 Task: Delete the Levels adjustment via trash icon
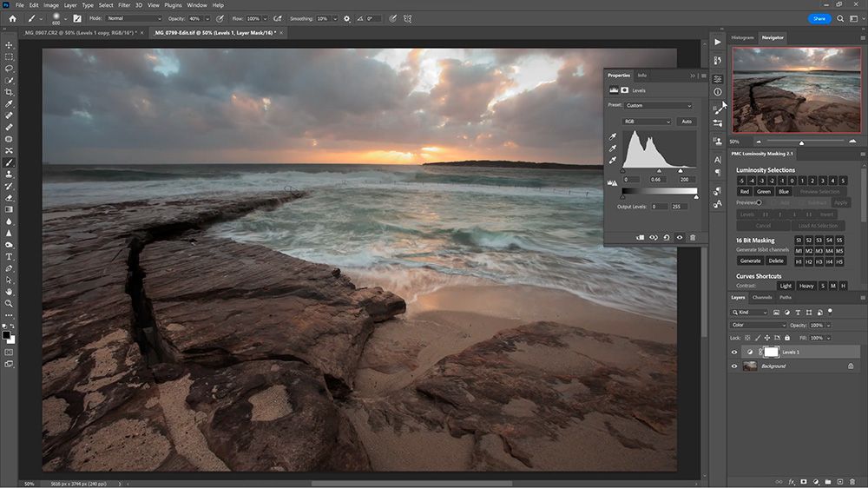693,237
